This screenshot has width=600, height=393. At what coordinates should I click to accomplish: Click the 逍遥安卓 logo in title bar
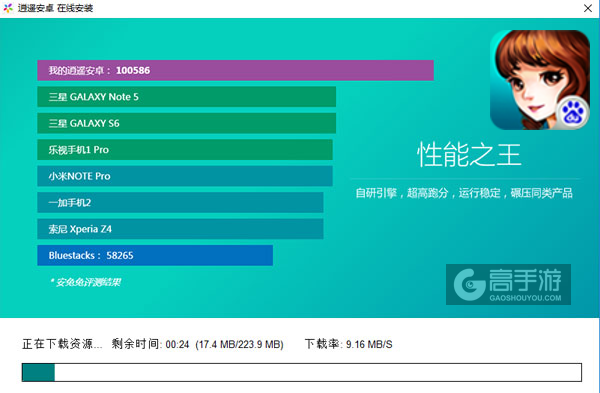tap(8, 8)
